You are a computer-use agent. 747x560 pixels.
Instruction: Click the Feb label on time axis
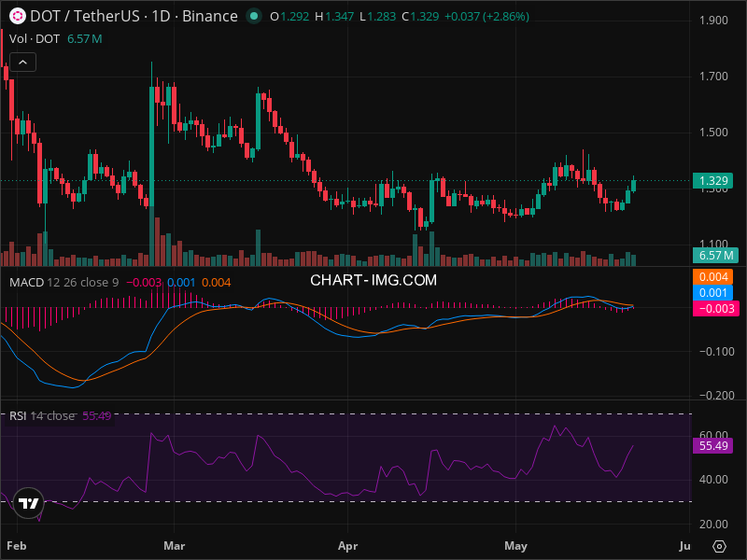pos(17,546)
